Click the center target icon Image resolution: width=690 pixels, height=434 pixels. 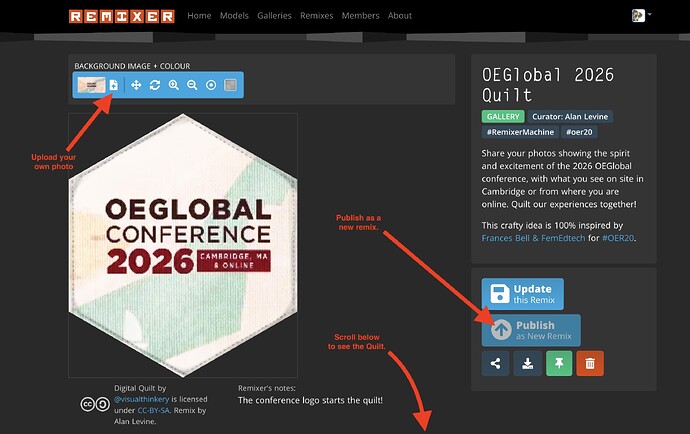[x=211, y=85]
